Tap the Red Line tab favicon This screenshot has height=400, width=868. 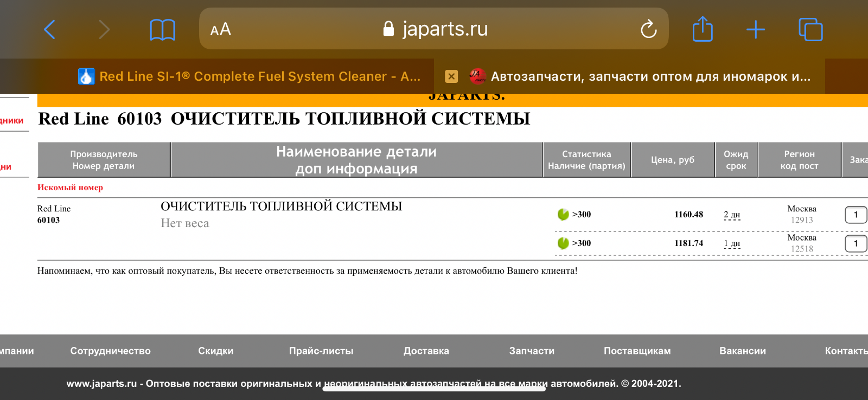coord(86,76)
